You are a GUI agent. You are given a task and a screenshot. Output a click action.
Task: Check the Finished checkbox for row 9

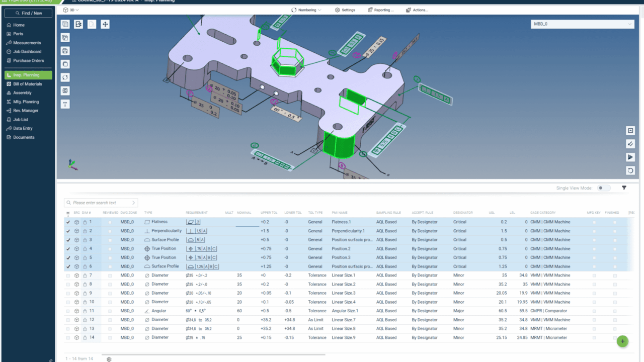615,294
